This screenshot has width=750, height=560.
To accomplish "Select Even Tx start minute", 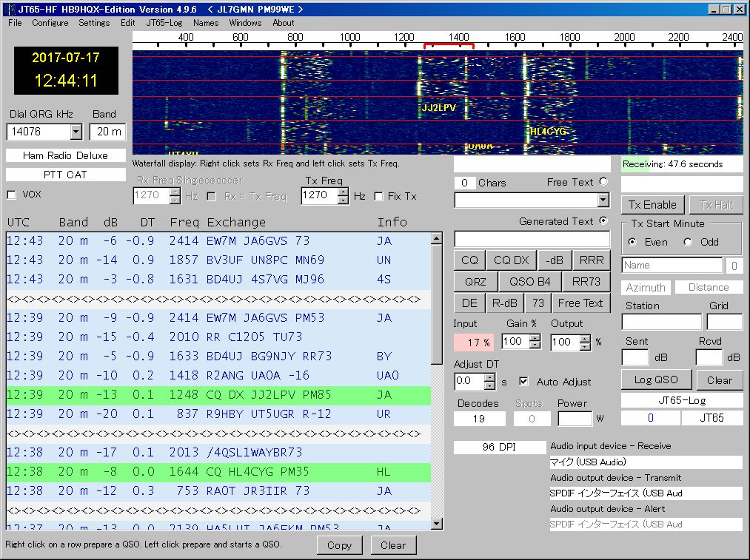I will 632,242.
